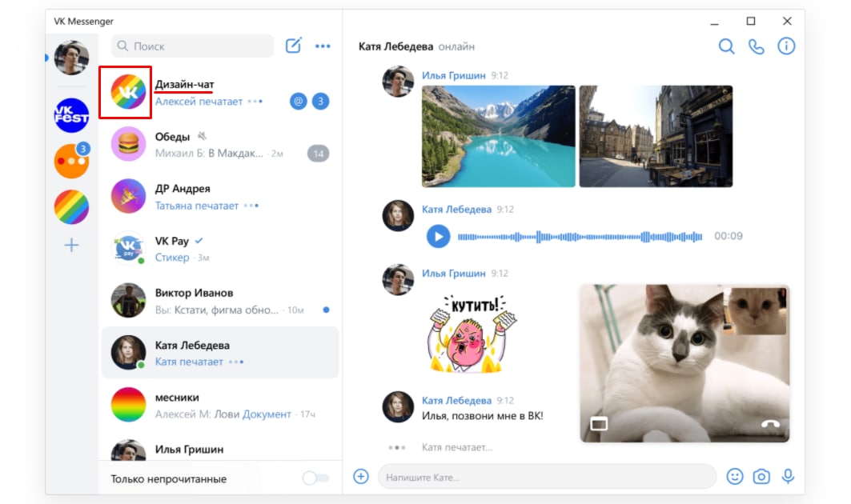Click muted bell icon next to Обеды

(202, 136)
